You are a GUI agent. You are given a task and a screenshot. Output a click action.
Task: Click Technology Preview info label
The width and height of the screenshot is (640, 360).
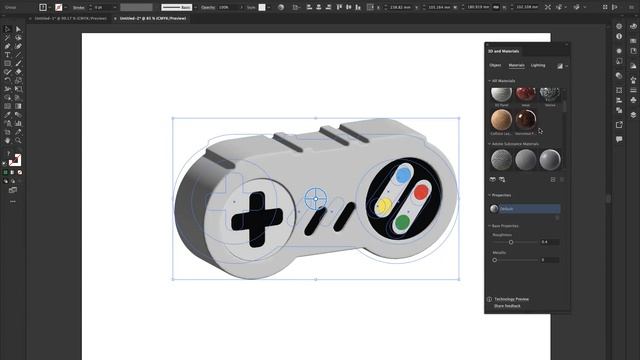coord(511,299)
